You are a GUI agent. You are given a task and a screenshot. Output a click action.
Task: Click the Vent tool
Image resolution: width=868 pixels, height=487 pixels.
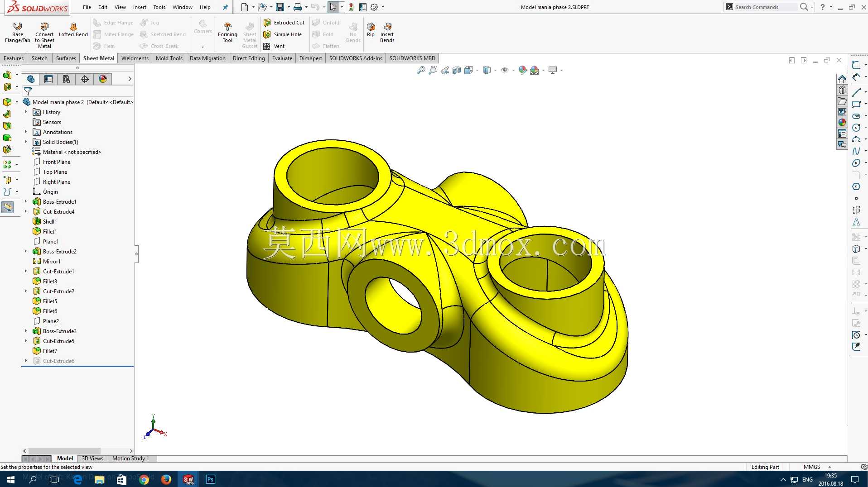(274, 46)
